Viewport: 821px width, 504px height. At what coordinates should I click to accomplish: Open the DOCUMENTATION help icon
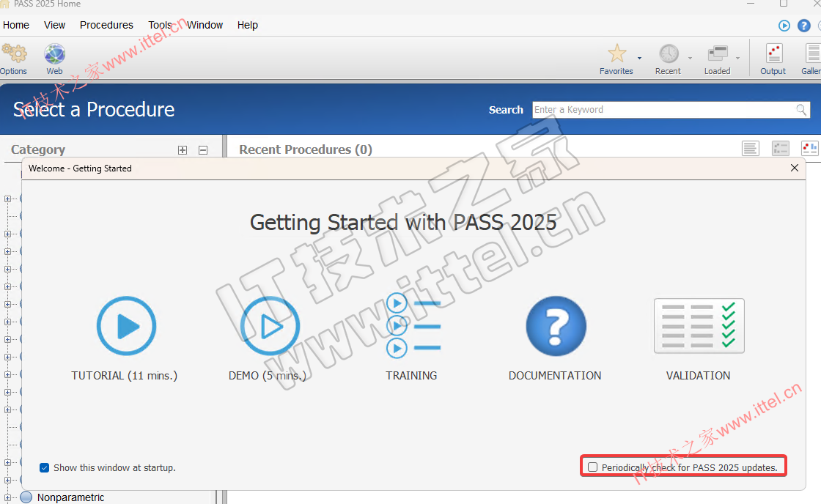click(x=556, y=325)
